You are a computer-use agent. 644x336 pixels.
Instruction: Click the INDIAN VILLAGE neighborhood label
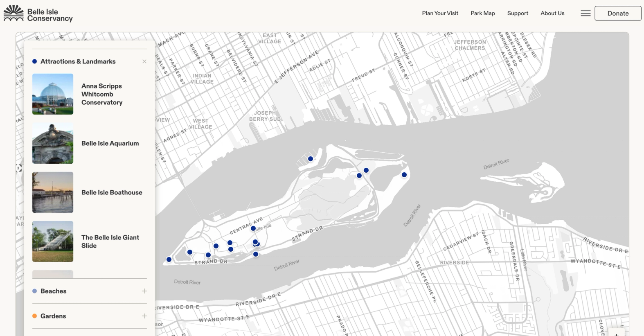click(202, 79)
